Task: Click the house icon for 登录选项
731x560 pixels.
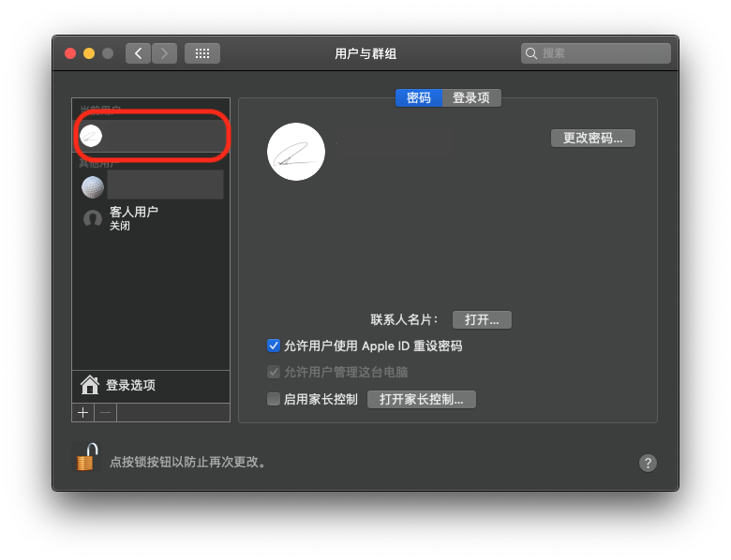Action: pyautogui.click(x=90, y=385)
